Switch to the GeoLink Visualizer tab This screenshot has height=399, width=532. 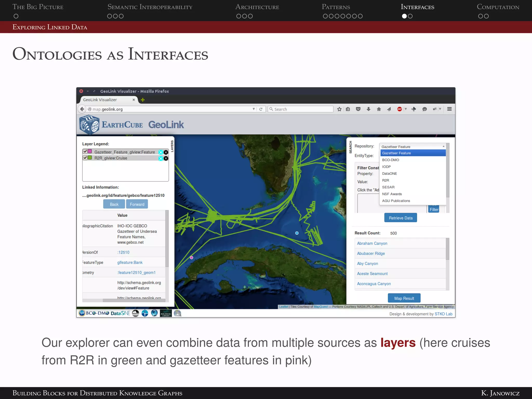click(100, 100)
